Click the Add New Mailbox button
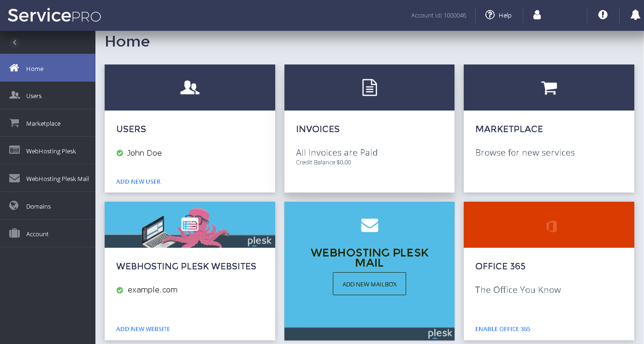This screenshot has width=644, height=344. tap(369, 284)
